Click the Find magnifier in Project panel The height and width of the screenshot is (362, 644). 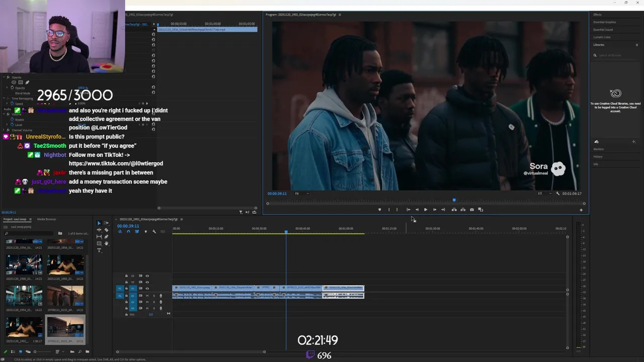(x=80, y=351)
